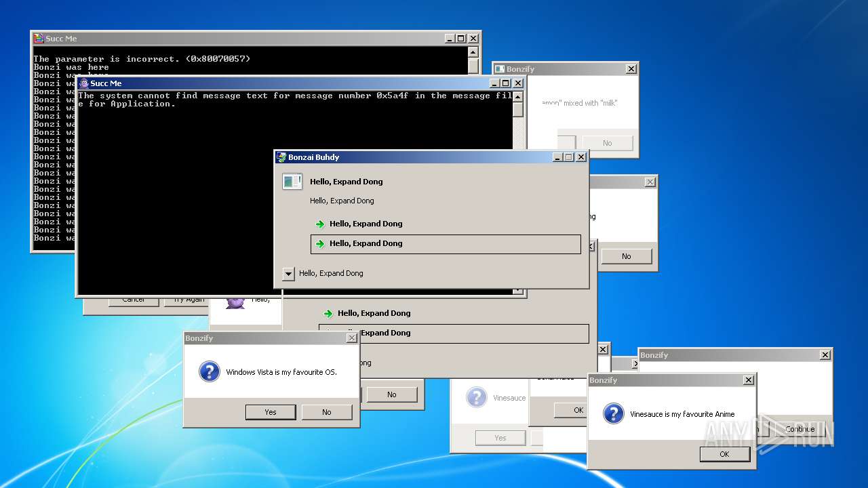Close the Windows Vista Bonzify dialog
Screen dimensions: 868x488
pyautogui.click(x=351, y=338)
